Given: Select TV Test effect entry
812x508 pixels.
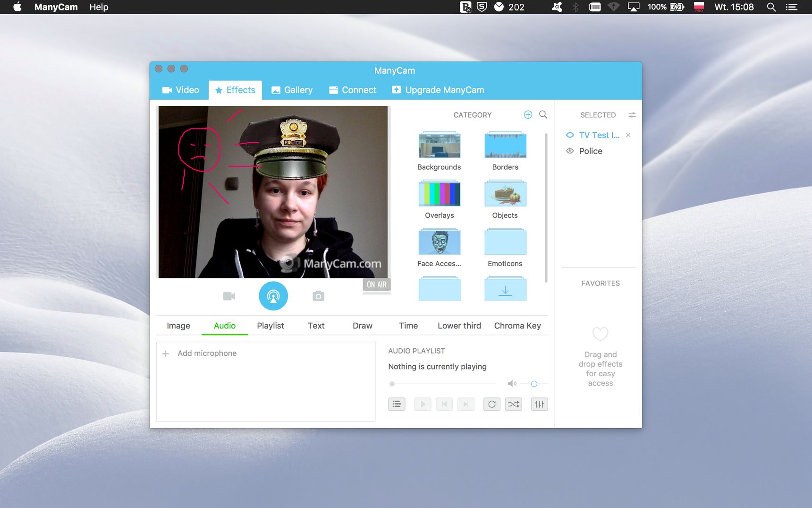Looking at the screenshot, I should coord(599,135).
